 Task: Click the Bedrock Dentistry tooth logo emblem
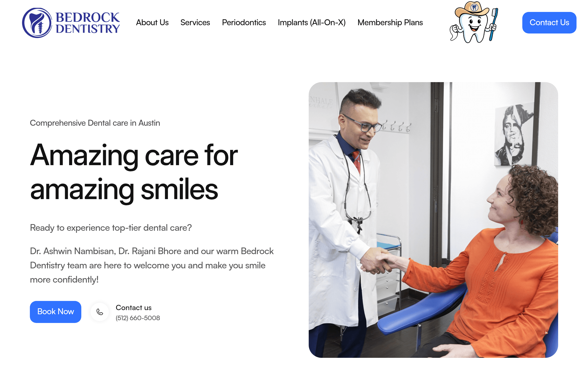coord(37,22)
